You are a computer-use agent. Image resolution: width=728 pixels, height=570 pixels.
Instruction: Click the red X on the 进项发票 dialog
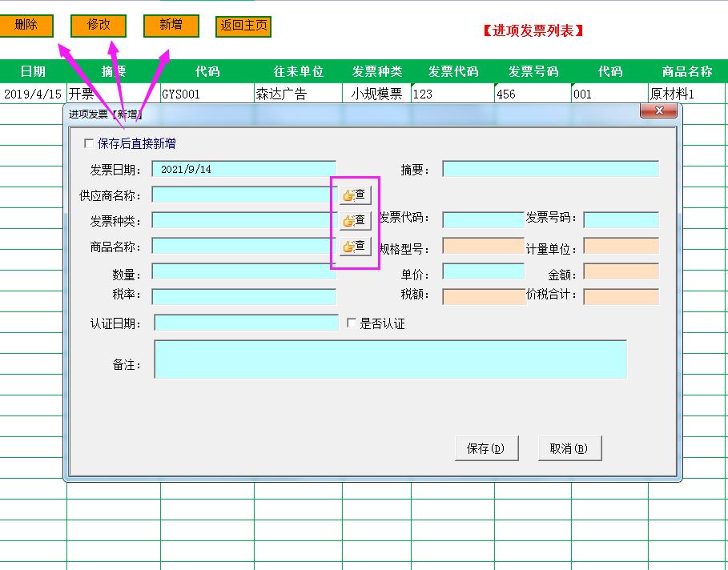point(658,111)
